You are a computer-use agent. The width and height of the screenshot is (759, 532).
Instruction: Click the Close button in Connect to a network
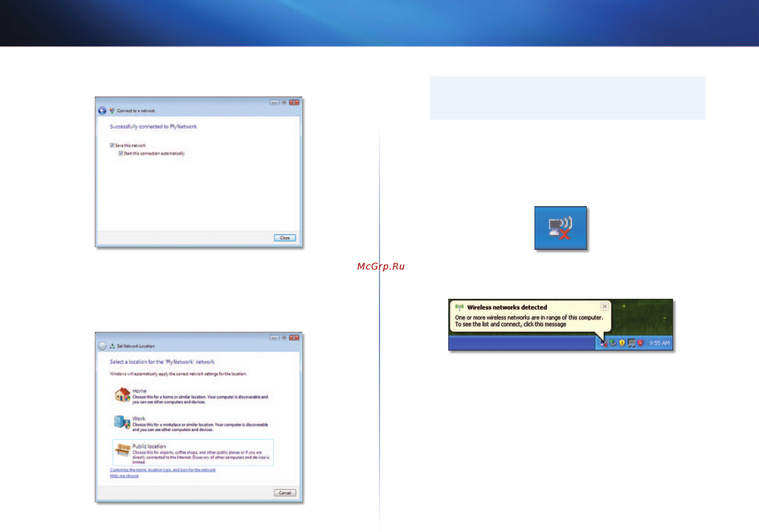point(285,238)
